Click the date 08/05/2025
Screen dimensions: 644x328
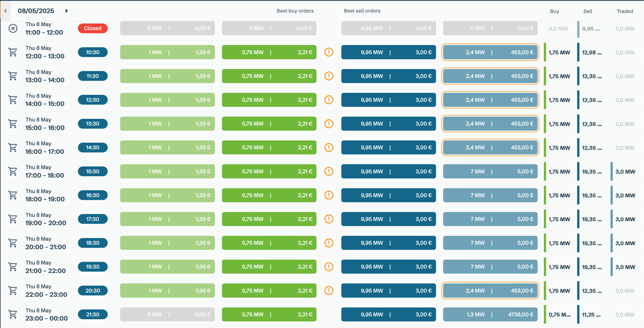click(36, 11)
